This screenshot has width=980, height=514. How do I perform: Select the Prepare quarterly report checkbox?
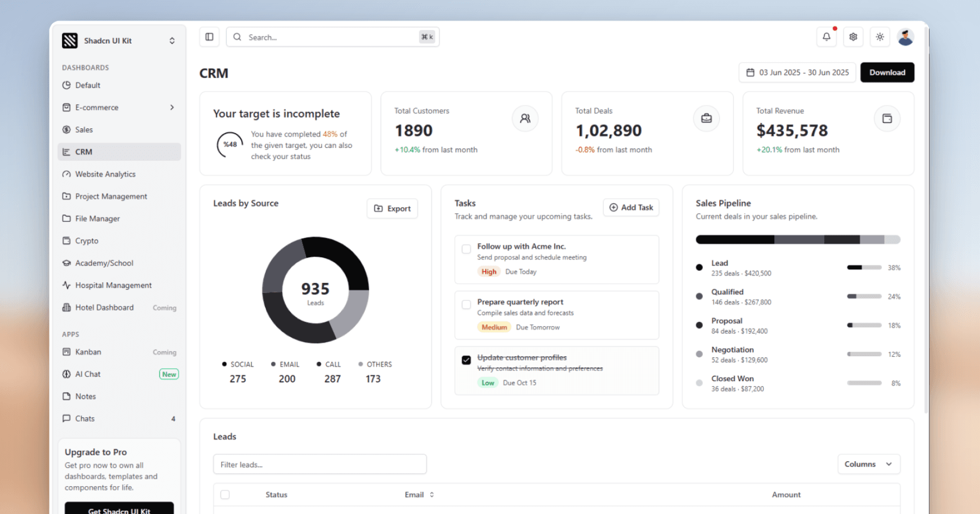click(x=466, y=305)
